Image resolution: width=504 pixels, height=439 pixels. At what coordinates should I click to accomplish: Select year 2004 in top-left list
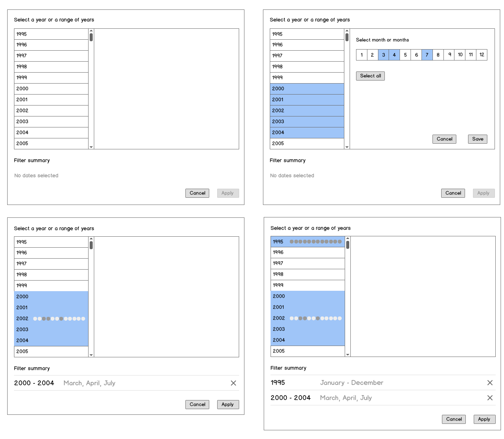click(51, 133)
